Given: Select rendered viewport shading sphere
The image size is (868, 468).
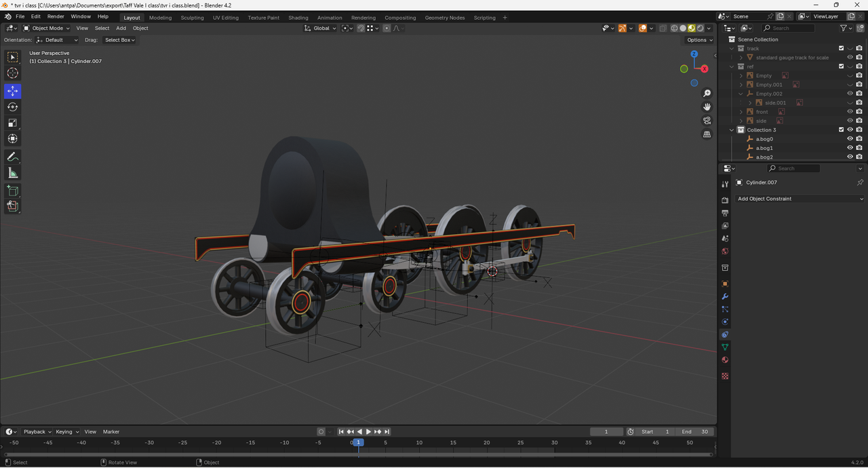Looking at the screenshot, I should point(700,28).
